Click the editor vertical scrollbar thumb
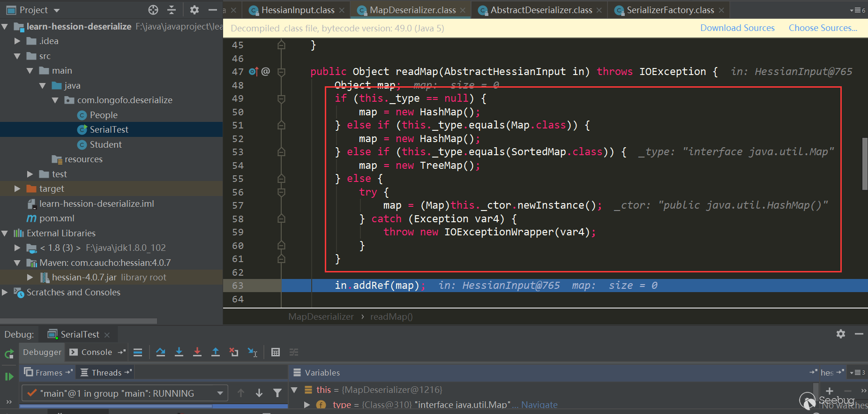 (x=865, y=164)
